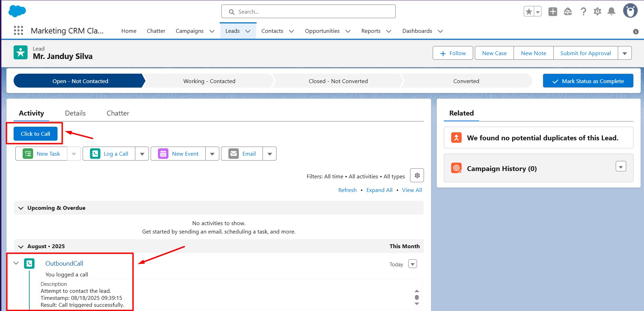
Task: Show more actions beside Submit for Approval
Action: [624, 53]
